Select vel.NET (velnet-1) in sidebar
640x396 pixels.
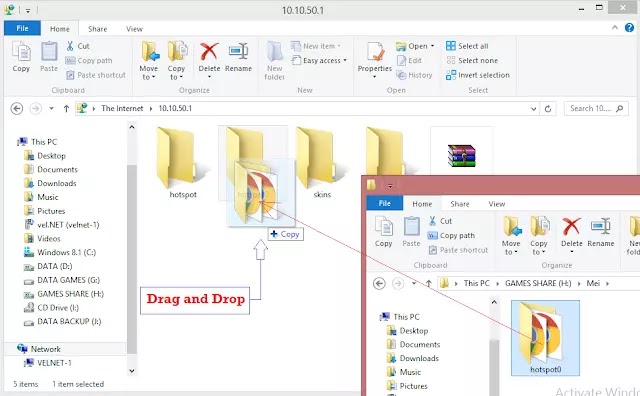click(62, 225)
